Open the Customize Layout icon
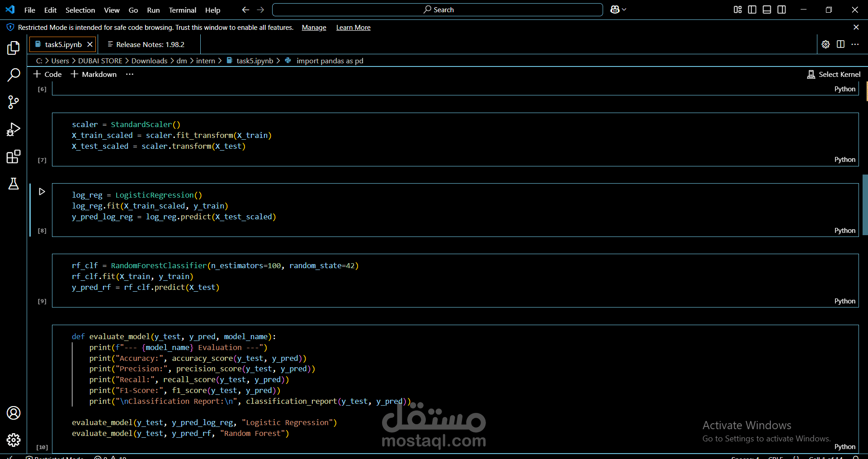This screenshot has width=868, height=459. click(737, 9)
